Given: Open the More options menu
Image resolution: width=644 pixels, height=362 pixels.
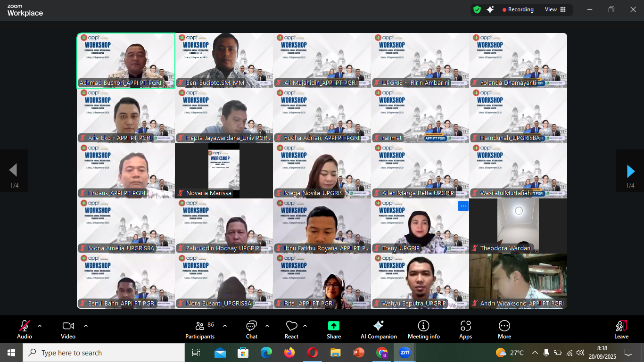Looking at the screenshot, I should click(x=504, y=329).
